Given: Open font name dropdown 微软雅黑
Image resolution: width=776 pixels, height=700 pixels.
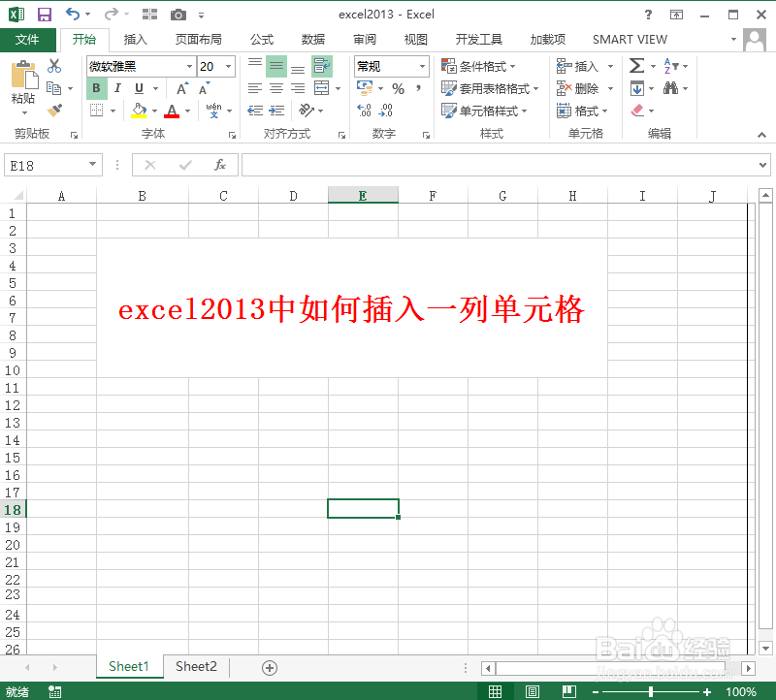Looking at the screenshot, I should pyautogui.click(x=189, y=66).
